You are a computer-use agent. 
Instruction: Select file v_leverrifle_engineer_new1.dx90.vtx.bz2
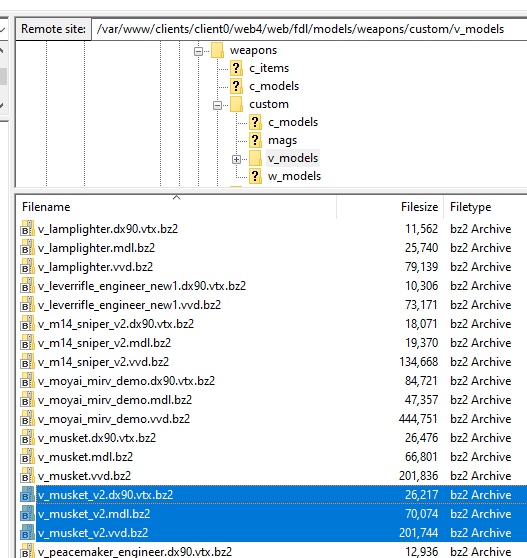[x=142, y=286]
